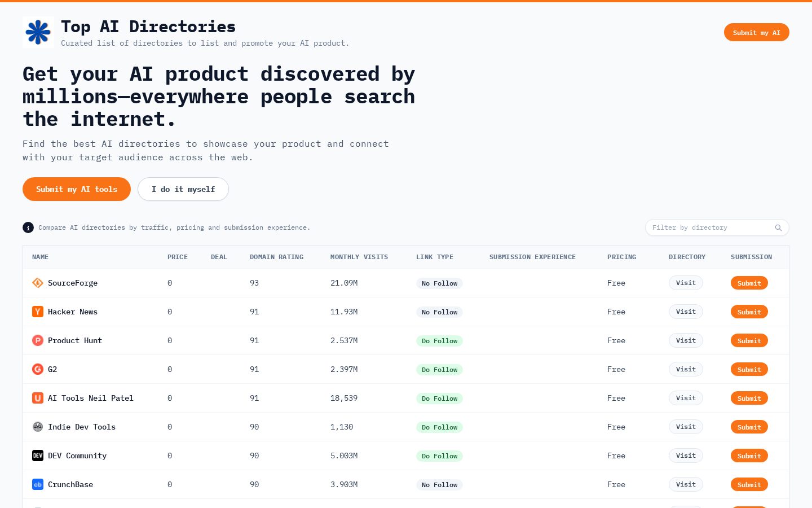Click the AI Tools Neil Patel name
The image size is (812, 508).
91,398
